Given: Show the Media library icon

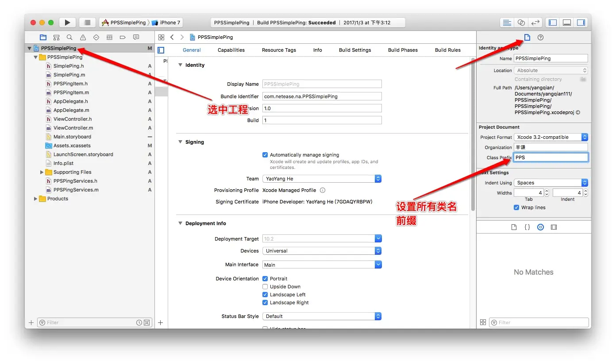Looking at the screenshot, I should [x=554, y=227].
